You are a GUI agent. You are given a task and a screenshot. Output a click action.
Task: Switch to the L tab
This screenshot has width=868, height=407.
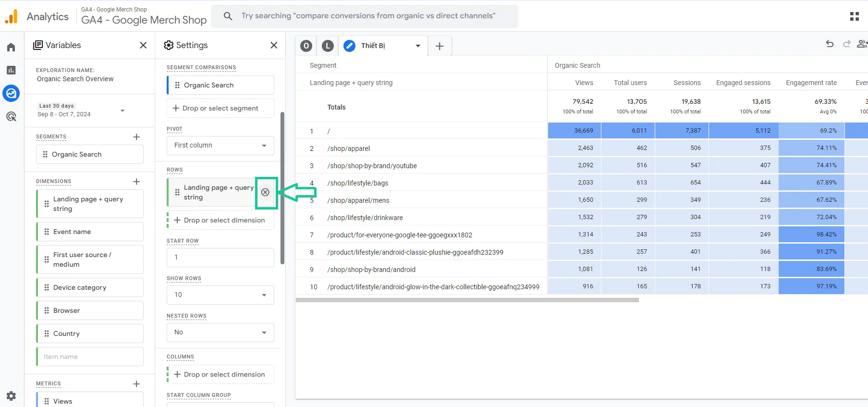328,46
